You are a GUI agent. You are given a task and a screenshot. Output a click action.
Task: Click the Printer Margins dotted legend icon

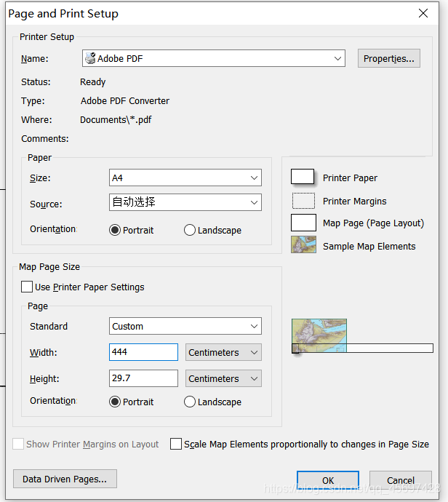pyautogui.click(x=303, y=201)
